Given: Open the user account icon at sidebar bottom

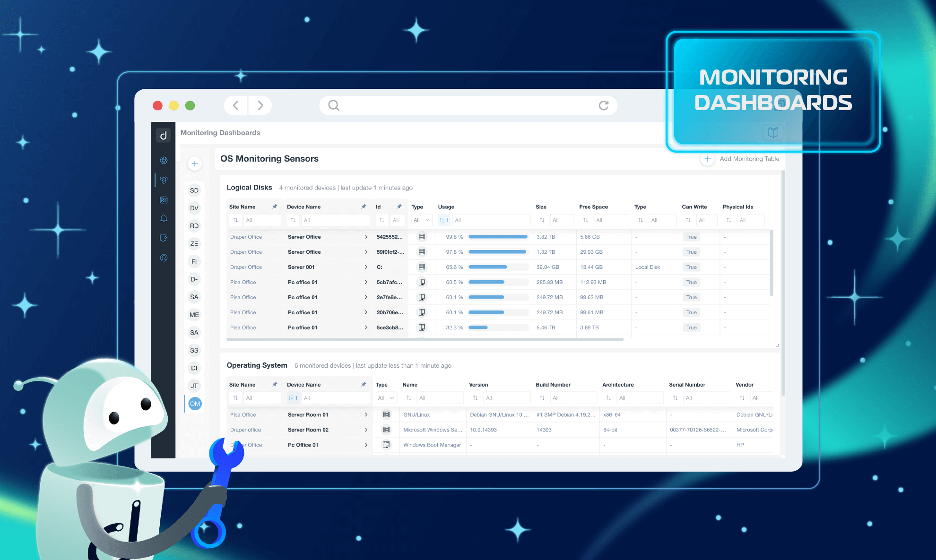Looking at the screenshot, I should point(164,258).
